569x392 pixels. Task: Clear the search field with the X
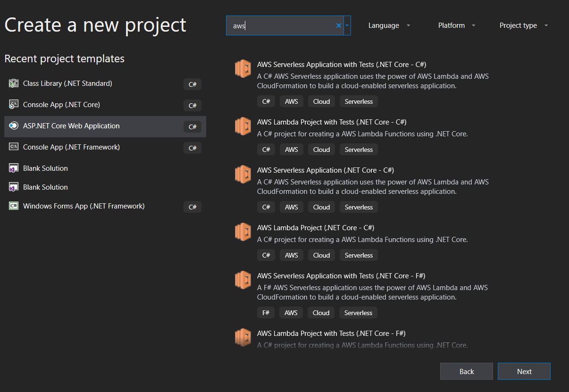click(338, 25)
